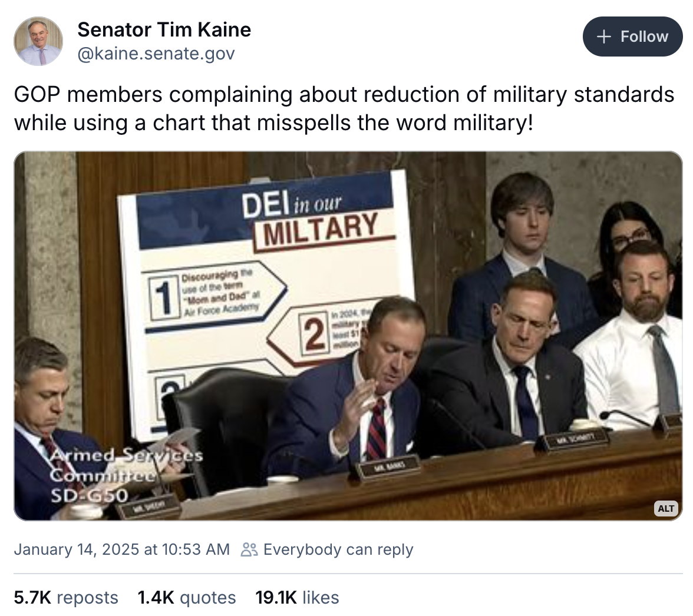Click the word likes beside 19.1K
Image resolution: width=693 pixels, height=616 pixels.
tap(321, 598)
